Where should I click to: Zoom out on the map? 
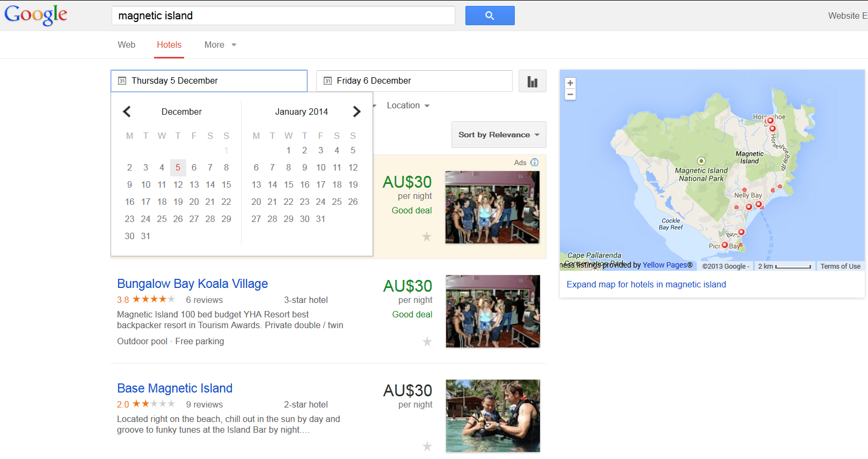point(570,94)
